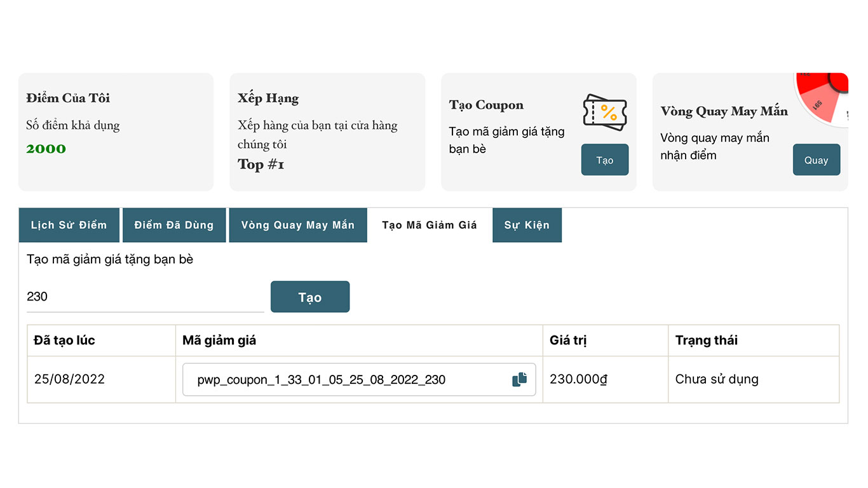Image resolution: width=868 pixels, height=488 pixels.
Task: Click the Tạo button in the Tạo Coupon card
Action: click(x=604, y=159)
